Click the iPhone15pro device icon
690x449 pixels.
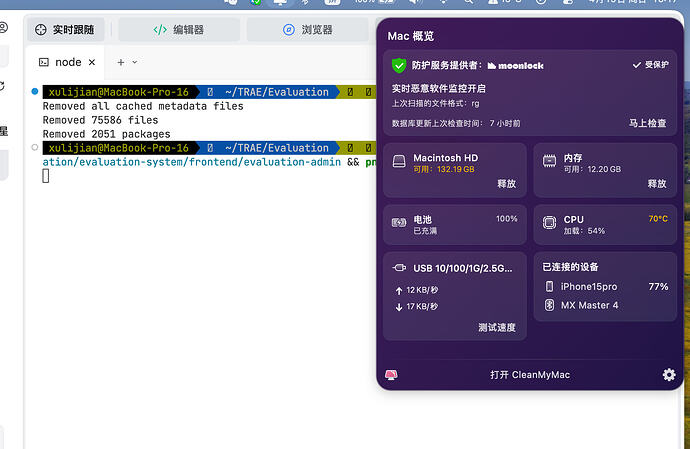pos(549,287)
